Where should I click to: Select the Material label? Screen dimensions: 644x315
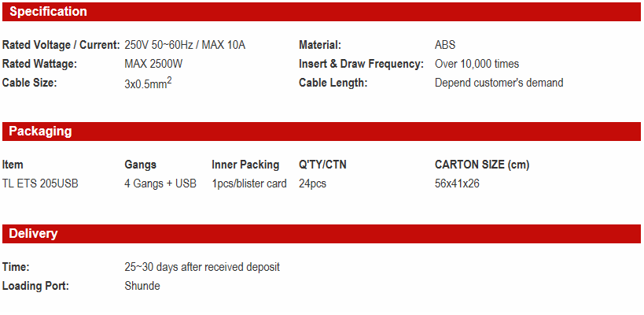point(320,45)
